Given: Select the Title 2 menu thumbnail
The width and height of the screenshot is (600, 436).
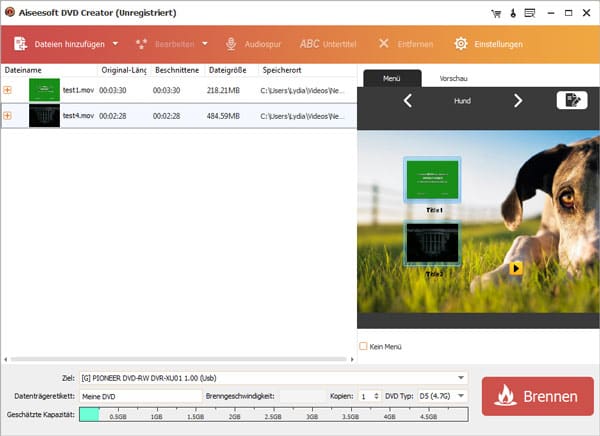Looking at the screenshot, I should [x=432, y=243].
